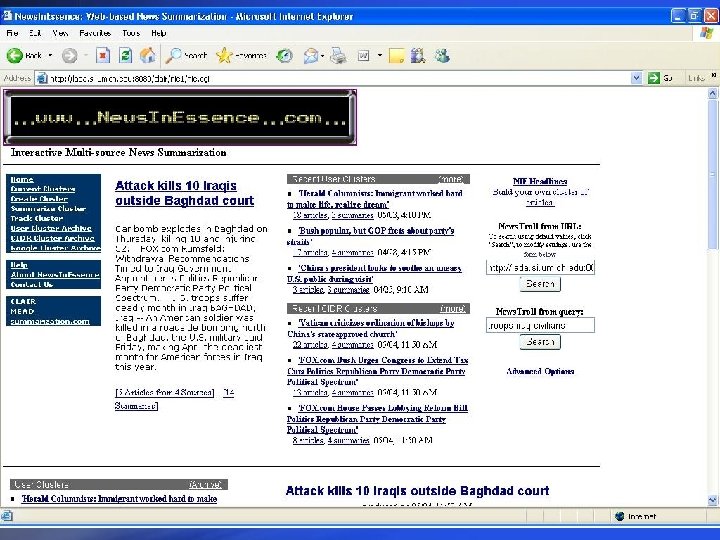This screenshot has width=720, height=540.
Task: Open the Vatican criticizes ordination of bishops link
Action: [x=371, y=328]
